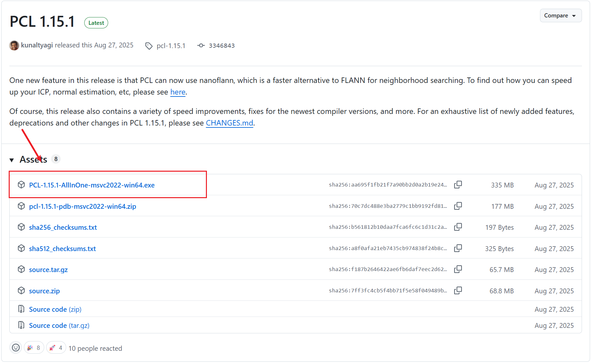Toggle the rocket reaction
Image resolution: width=591 pixels, height=364 pixels.
56,348
